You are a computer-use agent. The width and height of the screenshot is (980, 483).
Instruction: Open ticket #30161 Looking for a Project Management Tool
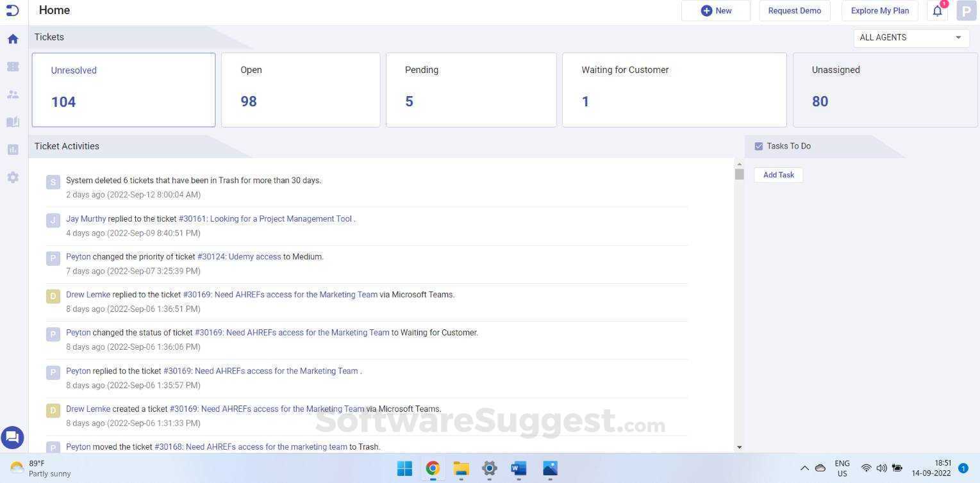coord(265,218)
